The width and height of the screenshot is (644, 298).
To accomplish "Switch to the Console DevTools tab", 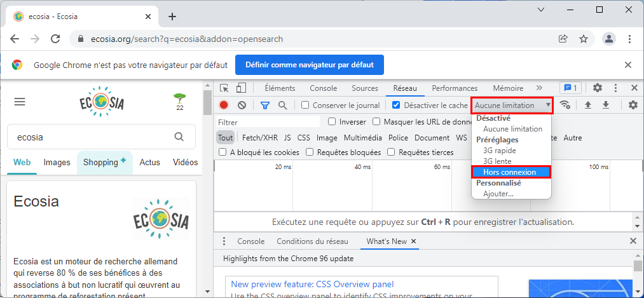I will coord(323,88).
